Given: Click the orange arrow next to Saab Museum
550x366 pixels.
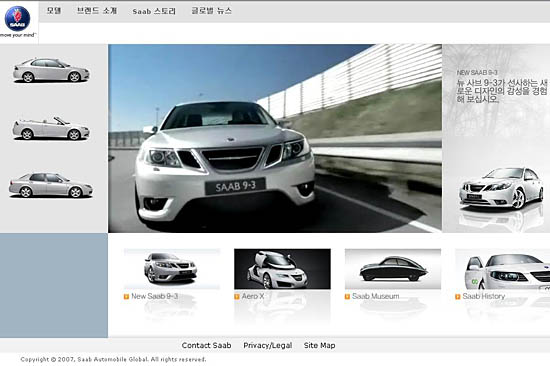Looking at the screenshot, I should click(347, 297).
